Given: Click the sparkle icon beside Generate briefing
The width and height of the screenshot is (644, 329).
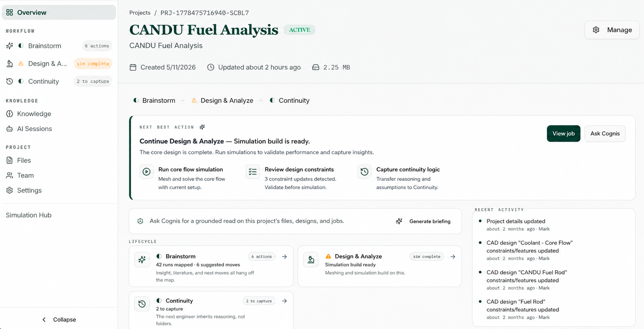Looking at the screenshot, I should [x=399, y=221].
